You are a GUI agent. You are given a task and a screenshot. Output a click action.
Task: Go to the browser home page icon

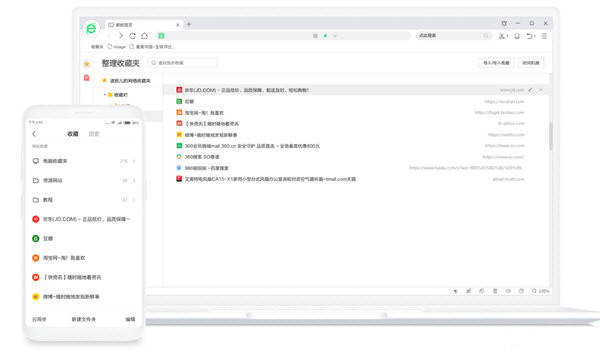(x=144, y=36)
